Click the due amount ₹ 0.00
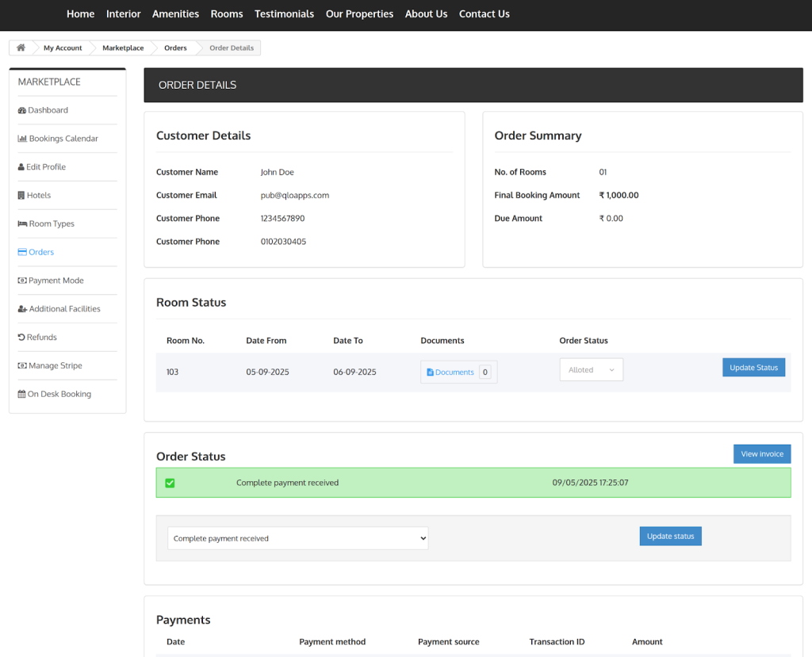Screen dimensions: 812x657 coord(611,219)
